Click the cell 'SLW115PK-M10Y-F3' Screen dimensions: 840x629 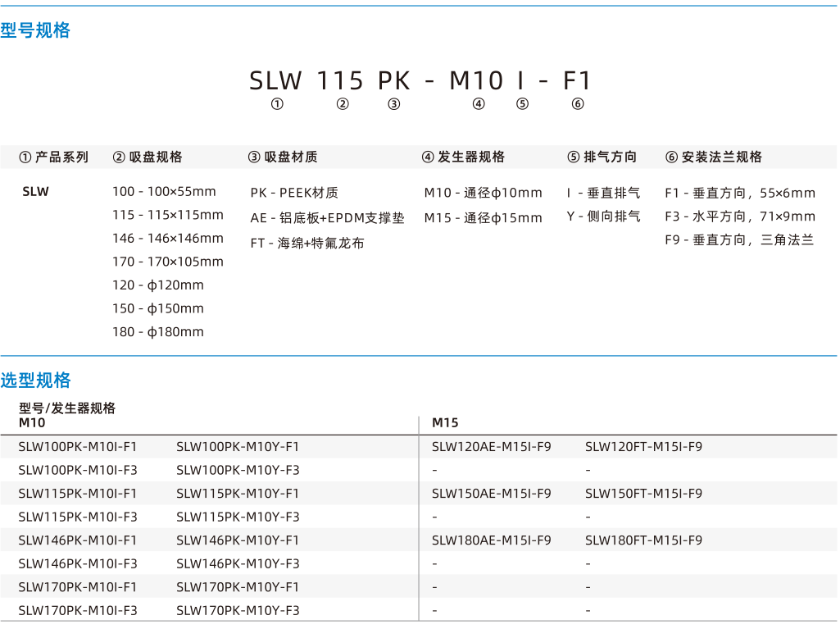238,517
